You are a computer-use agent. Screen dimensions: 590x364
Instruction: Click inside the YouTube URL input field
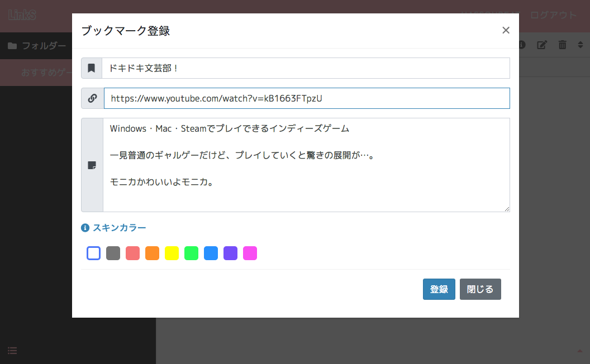click(x=306, y=98)
